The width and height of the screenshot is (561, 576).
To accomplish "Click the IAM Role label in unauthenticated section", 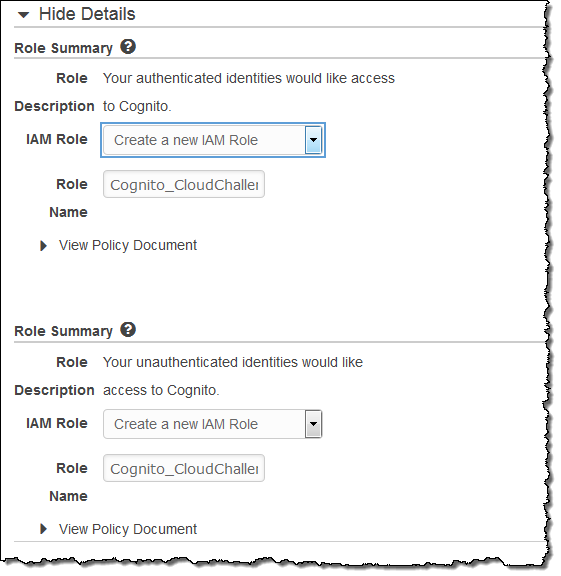I will coord(57,423).
